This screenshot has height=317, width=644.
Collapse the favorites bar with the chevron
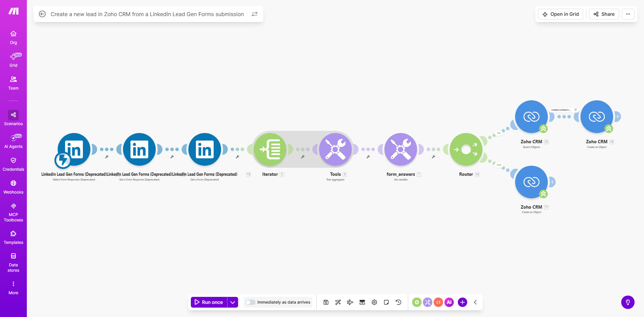(475, 302)
